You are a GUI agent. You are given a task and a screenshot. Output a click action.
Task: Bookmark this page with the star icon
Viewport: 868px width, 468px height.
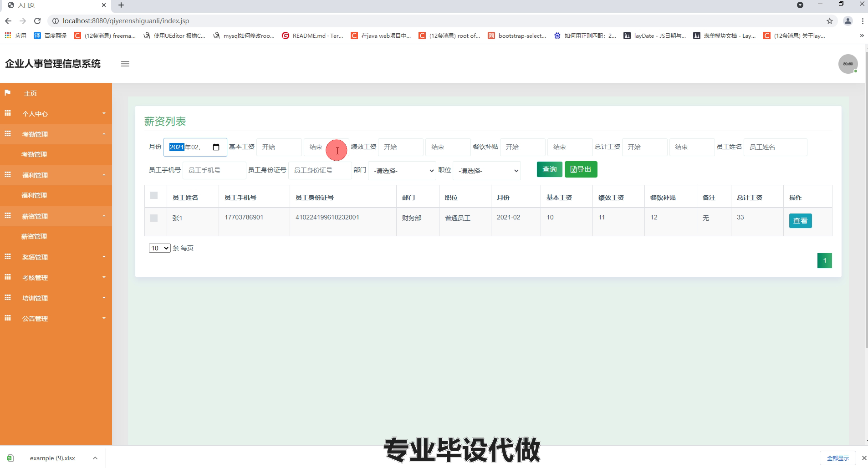point(830,21)
